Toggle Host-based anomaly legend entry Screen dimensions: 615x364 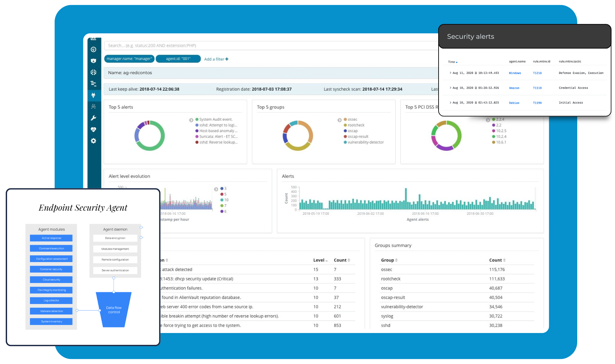(x=216, y=131)
